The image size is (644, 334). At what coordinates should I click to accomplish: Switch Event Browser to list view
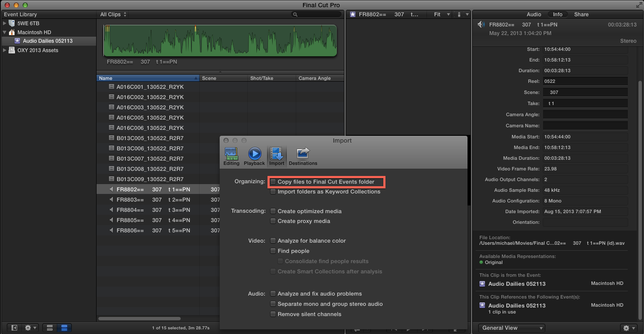tap(64, 328)
